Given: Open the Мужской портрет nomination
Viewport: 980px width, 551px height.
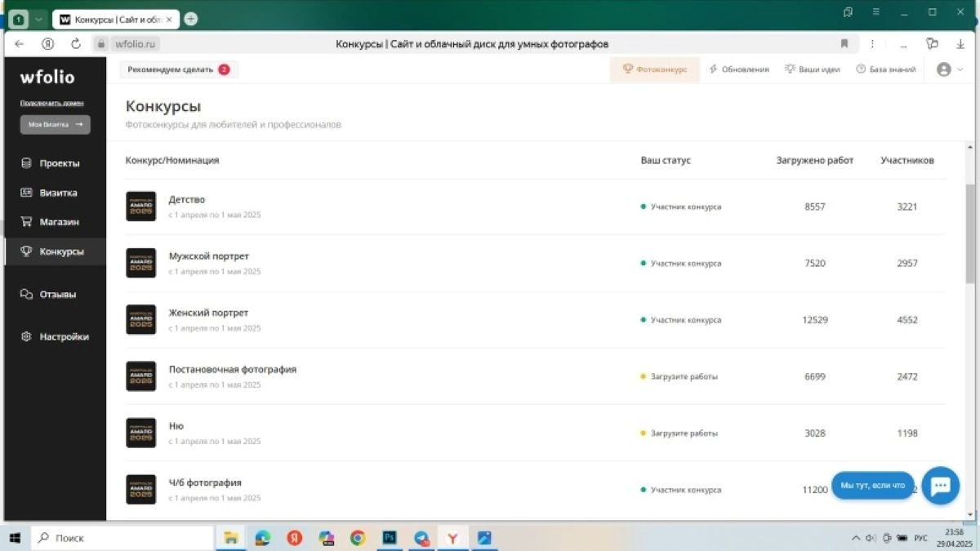Looking at the screenshot, I should pyautogui.click(x=209, y=256).
